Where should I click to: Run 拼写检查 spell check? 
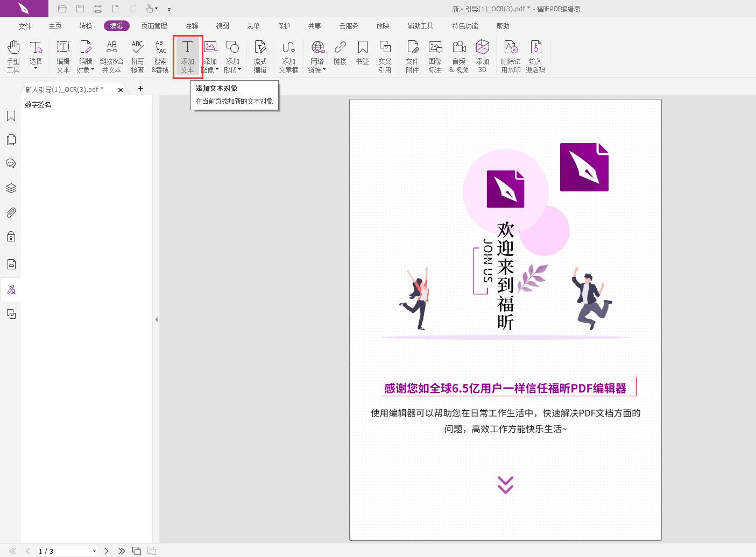pos(138,56)
